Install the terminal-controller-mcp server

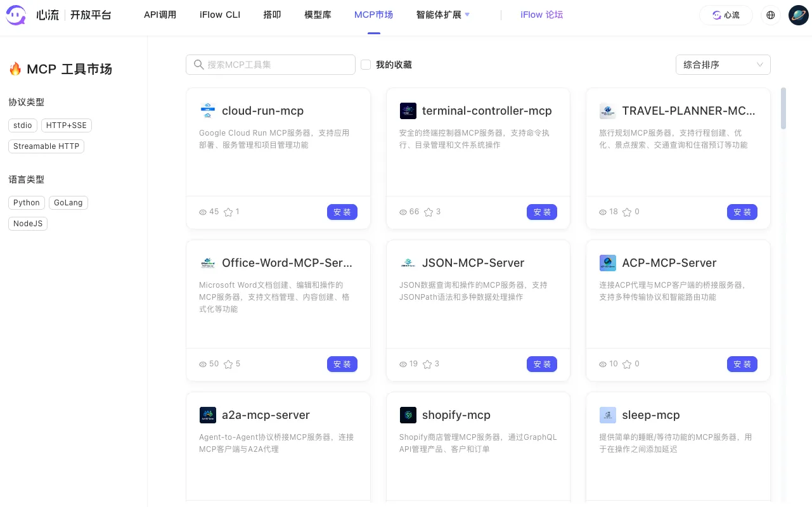(541, 212)
